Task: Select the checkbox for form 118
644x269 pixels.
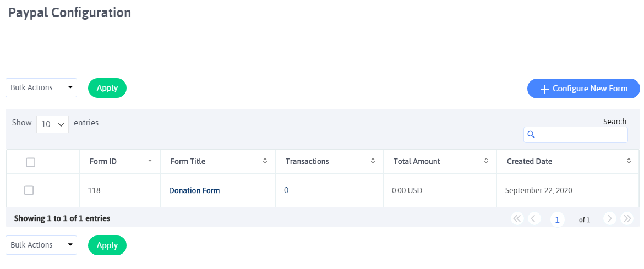Action: 29,190
